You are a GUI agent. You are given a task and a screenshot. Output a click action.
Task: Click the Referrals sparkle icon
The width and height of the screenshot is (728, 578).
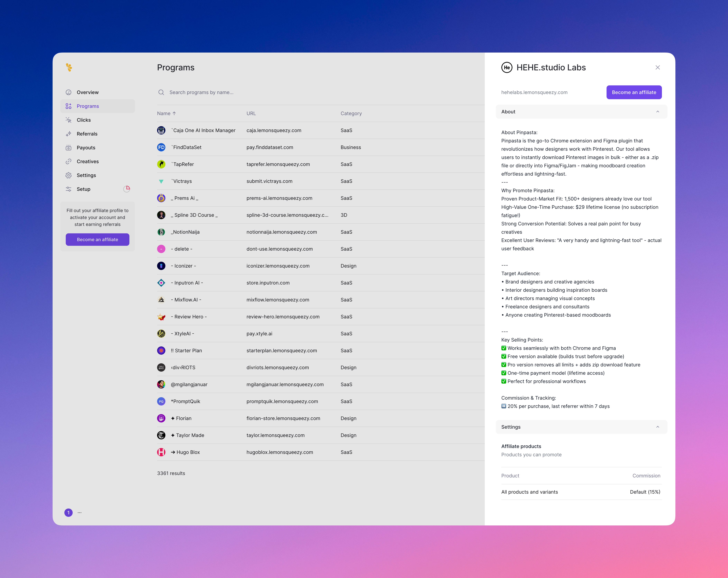[x=69, y=134]
